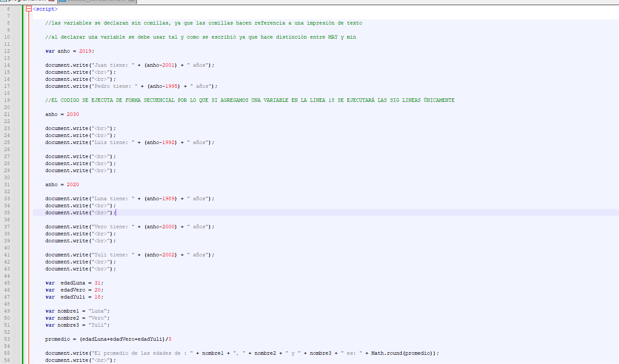Place cursor on 'var anho = 2019;' line
Viewport: 619px width, 364px height.
[x=69, y=51]
